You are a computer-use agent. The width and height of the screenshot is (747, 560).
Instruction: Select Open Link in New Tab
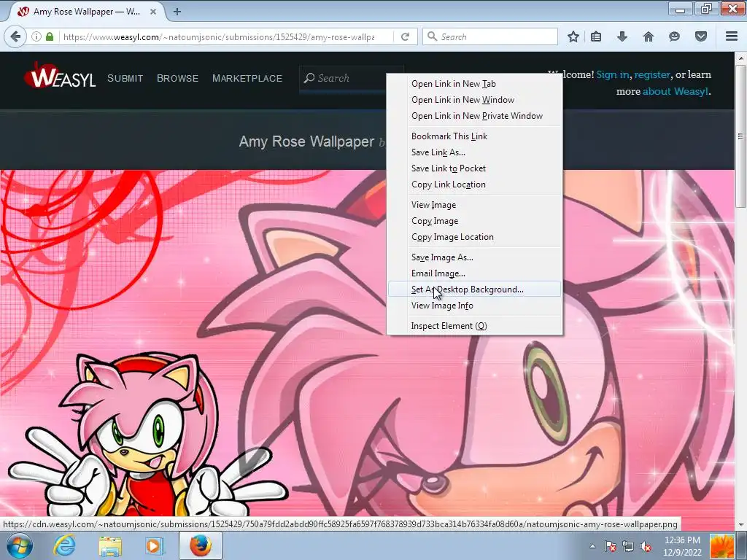coord(474,84)
